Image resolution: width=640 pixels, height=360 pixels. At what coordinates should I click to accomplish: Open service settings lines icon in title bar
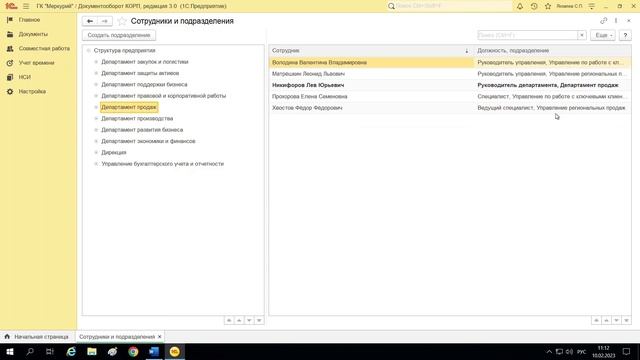pos(591,6)
